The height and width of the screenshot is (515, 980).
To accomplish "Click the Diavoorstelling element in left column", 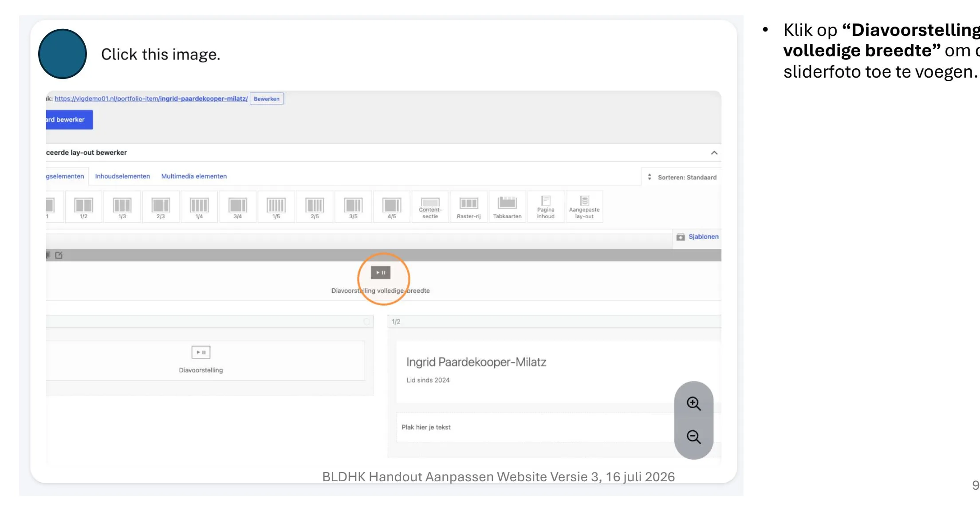I will point(201,360).
